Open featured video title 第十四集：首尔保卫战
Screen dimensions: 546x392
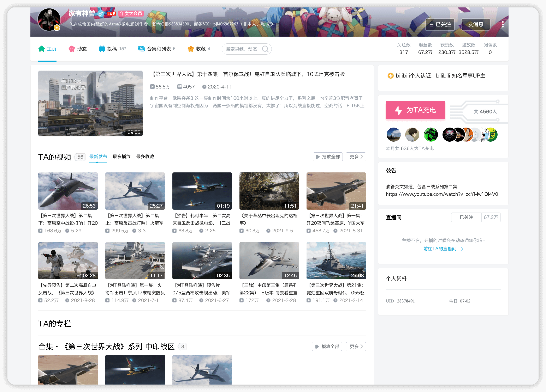248,74
